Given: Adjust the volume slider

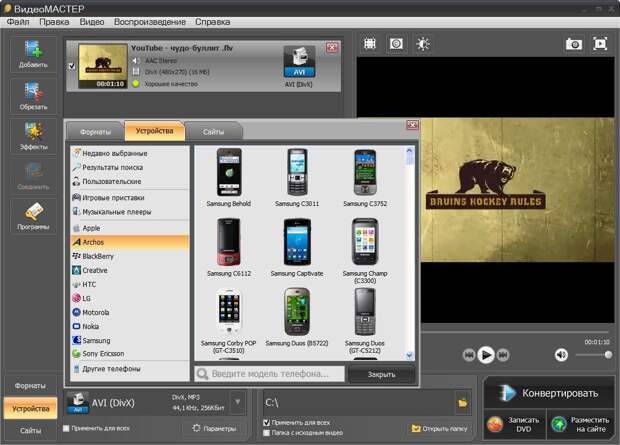Looking at the screenshot, I should [x=606, y=354].
